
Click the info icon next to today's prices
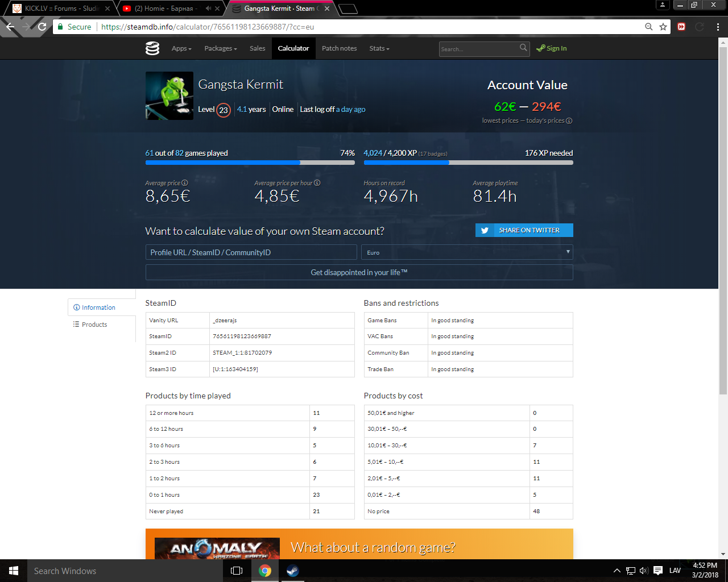pyautogui.click(x=569, y=120)
